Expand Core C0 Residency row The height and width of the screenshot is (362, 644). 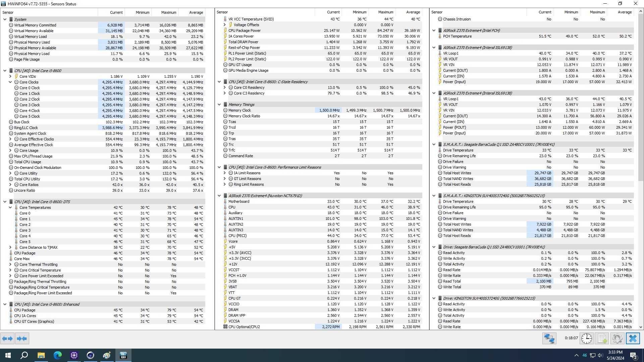(x=224, y=87)
